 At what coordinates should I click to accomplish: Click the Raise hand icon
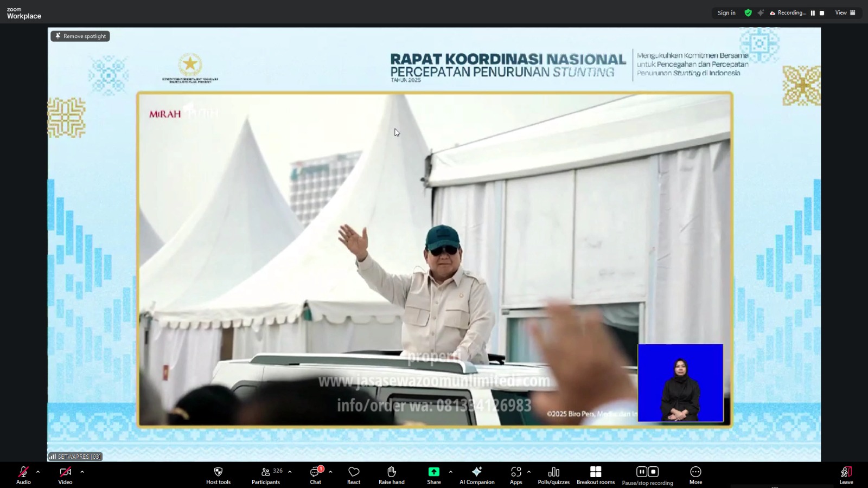point(391,472)
